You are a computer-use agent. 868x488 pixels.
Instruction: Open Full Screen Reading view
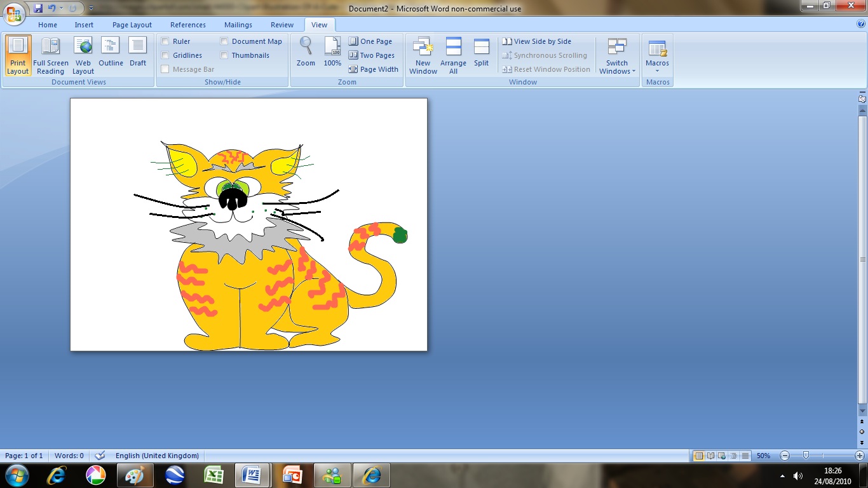(x=51, y=55)
